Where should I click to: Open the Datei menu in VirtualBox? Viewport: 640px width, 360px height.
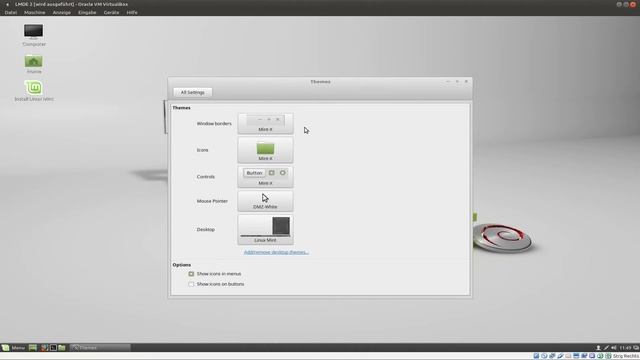click(x=11, y=13)
